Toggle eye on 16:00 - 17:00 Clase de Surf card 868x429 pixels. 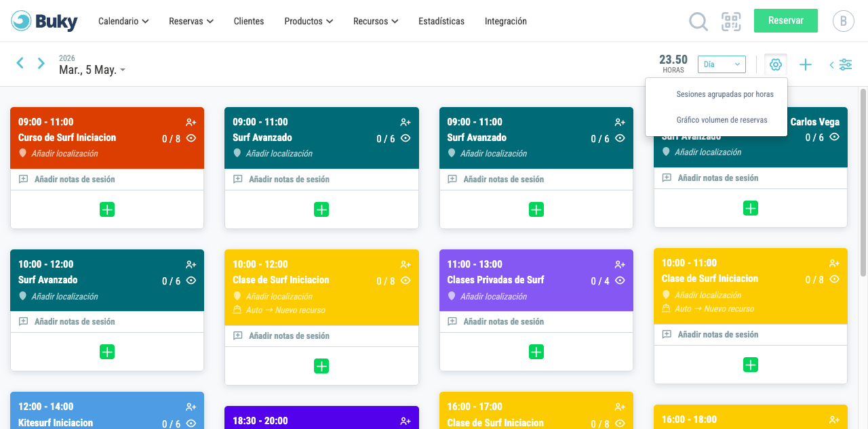click(620, 423)
